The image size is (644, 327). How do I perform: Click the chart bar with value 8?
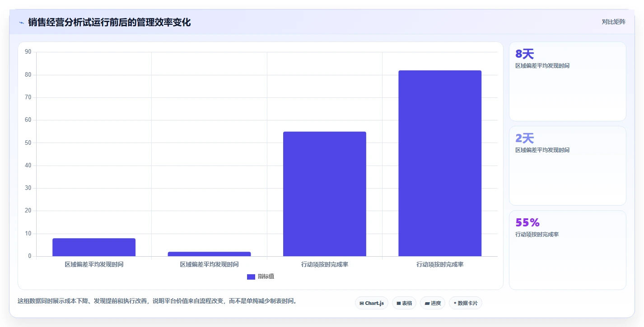click(x=94, y=247)
